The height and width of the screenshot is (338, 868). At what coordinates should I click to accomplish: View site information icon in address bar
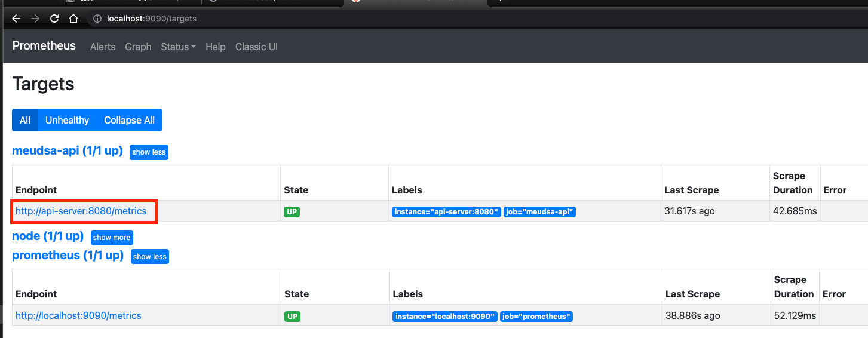point(97,19)
